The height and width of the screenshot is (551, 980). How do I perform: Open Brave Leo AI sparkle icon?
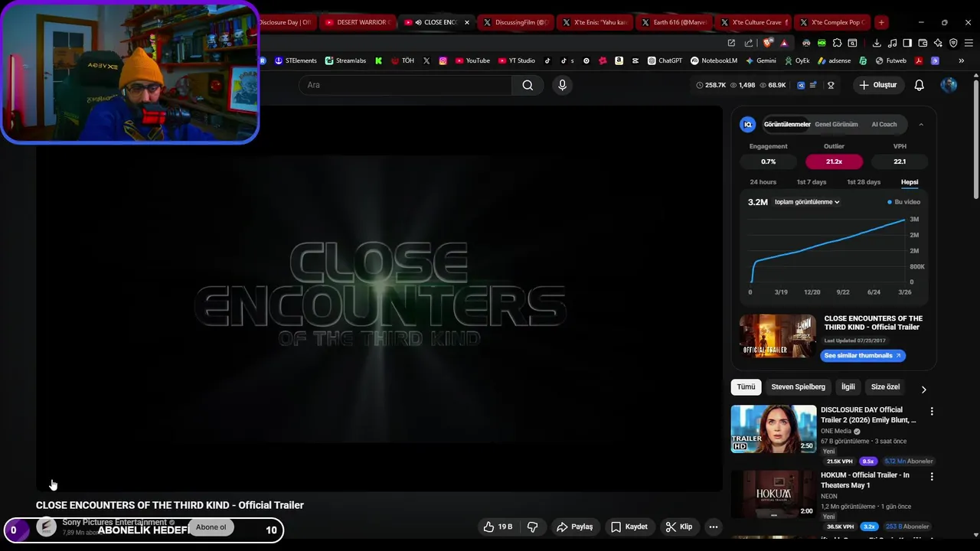(938, 43)
